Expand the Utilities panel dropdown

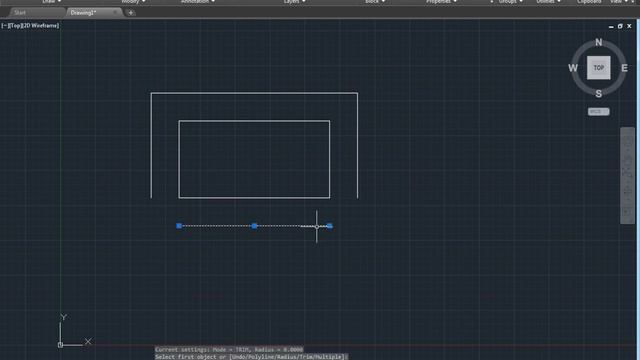pyautogui.click(x=548, y=2)
